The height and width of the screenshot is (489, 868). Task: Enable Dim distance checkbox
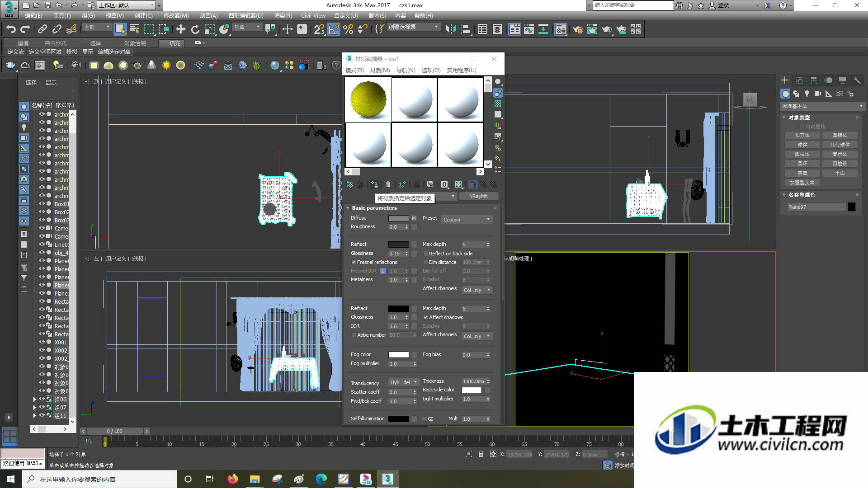pos(425,262)
